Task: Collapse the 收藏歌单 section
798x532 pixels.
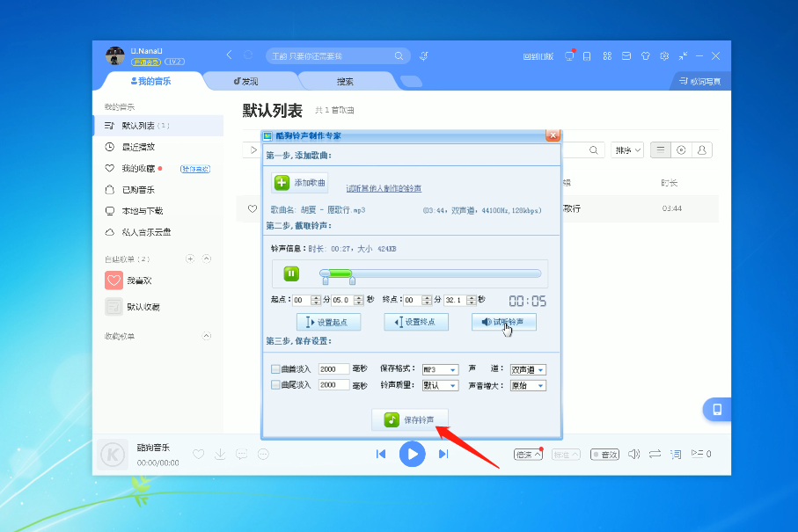Action: click(x=206, y=336)
